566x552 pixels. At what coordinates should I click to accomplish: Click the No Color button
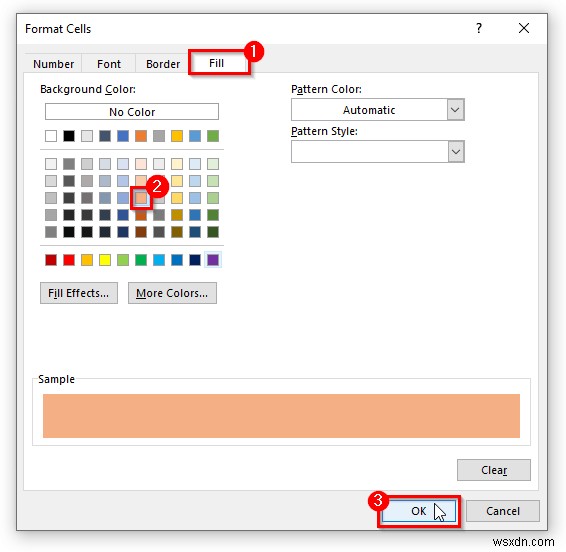[x=132, y=112]
